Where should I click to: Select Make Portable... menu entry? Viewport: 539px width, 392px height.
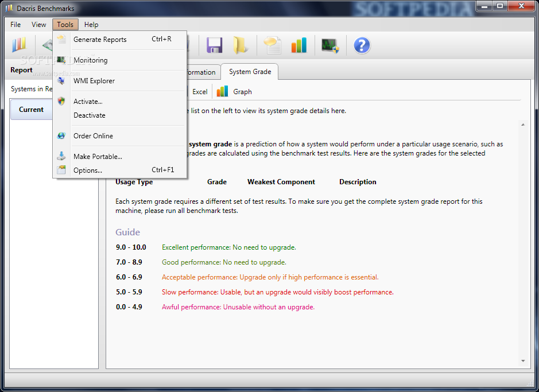click(x=119, y=156)
